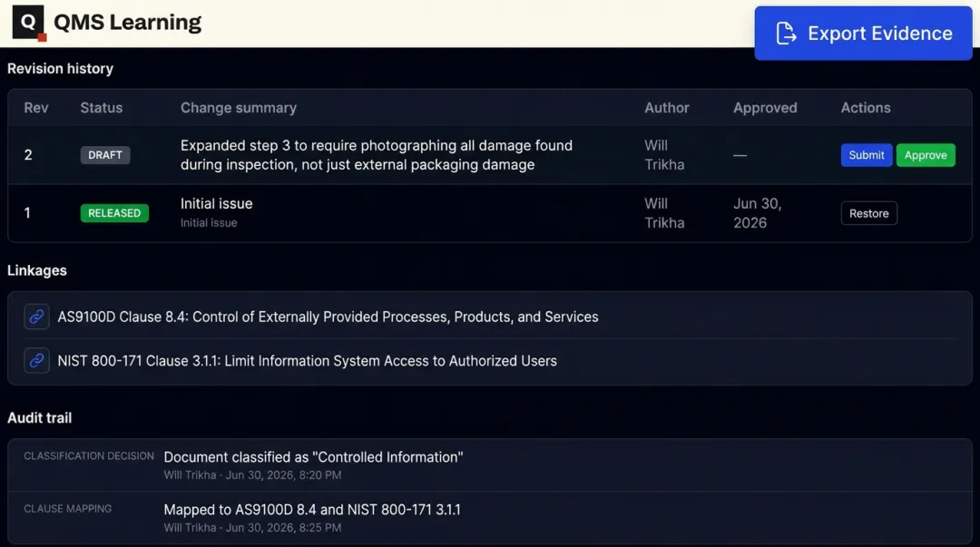This screenshot has width=980, height=547.
Task: Restore revision 1
Action: click(x=868, y=213)
